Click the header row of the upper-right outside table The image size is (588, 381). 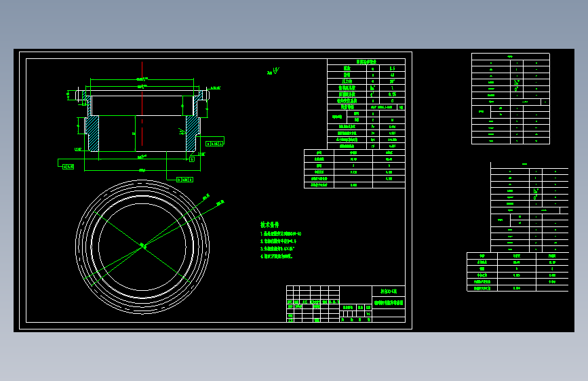coord(511,57)
